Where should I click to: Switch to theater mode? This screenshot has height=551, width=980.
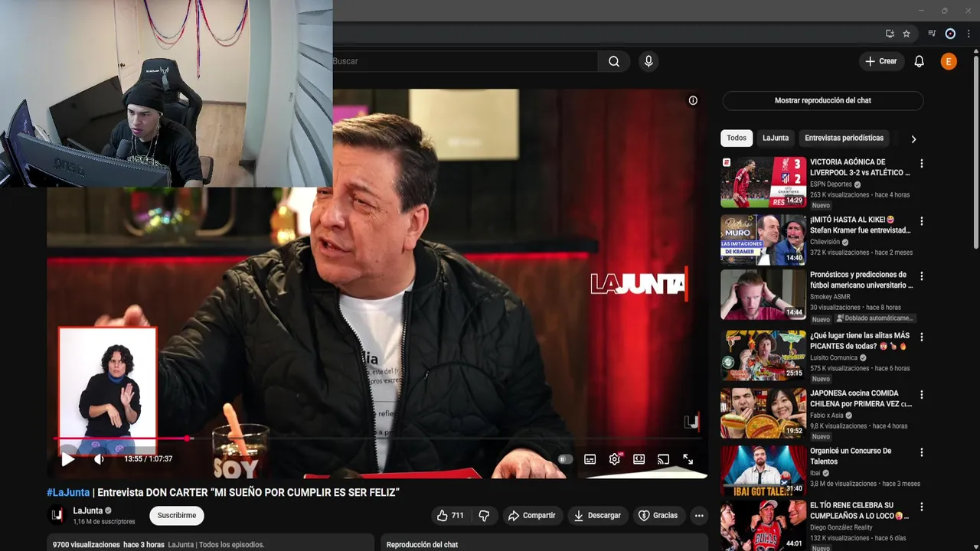click(639, 459)
